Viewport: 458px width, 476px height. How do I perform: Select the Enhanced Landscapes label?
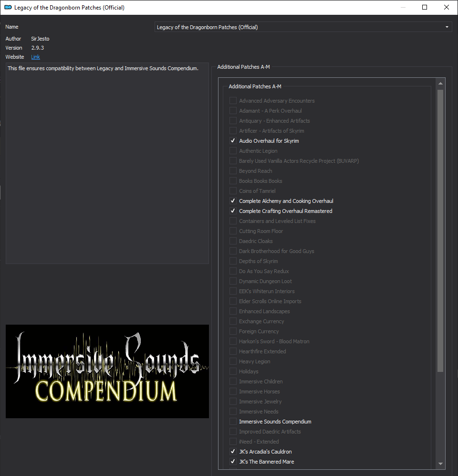(x=264, y=311)
